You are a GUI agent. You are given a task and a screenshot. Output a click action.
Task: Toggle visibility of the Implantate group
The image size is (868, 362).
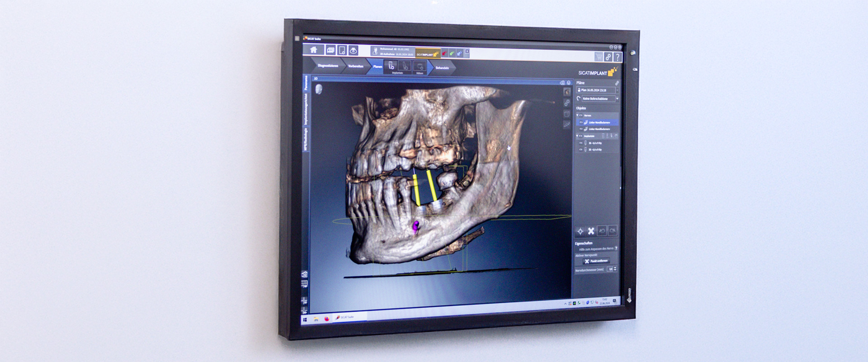(581, 136)
